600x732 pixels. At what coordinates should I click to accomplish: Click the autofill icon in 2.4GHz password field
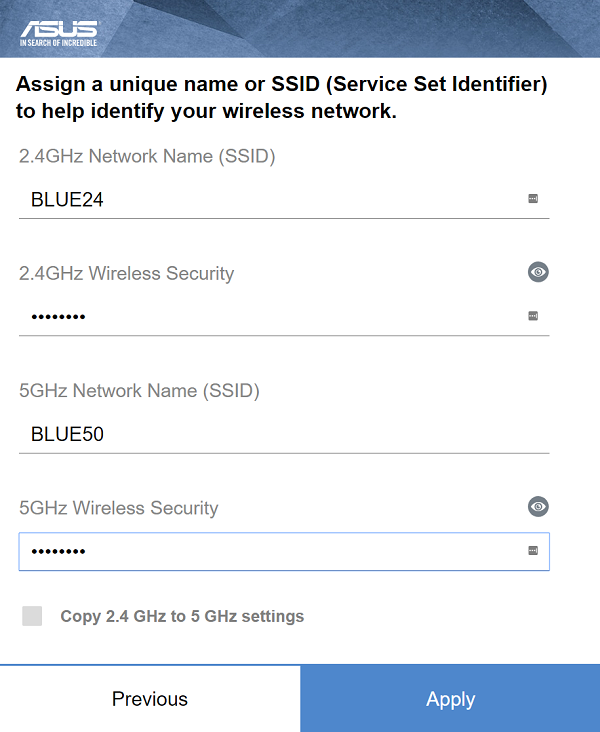pos(533,316)
